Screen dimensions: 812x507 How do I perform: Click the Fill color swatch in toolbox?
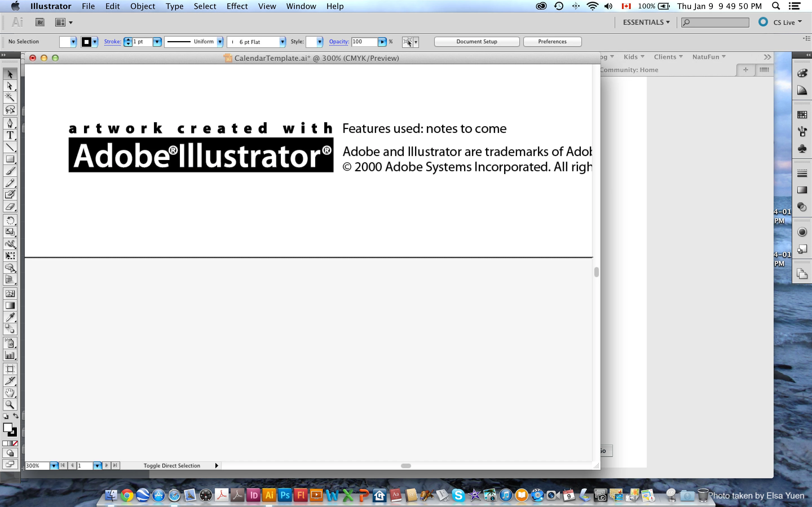click(x=7, y=427)
